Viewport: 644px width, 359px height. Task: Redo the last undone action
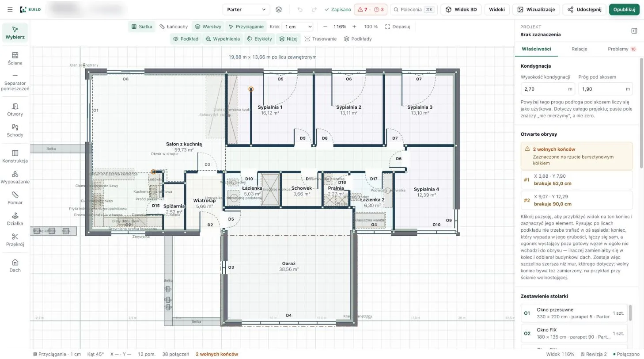click(x=314, y=9)
